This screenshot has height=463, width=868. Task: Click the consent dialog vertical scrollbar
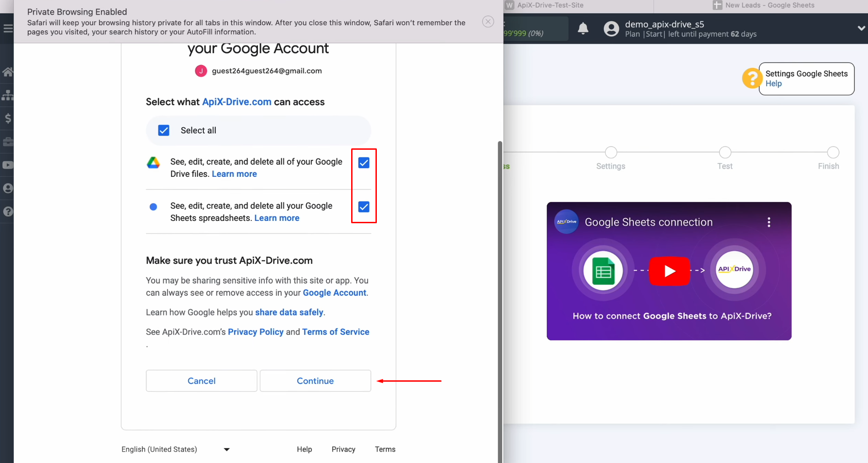(500, 301)
